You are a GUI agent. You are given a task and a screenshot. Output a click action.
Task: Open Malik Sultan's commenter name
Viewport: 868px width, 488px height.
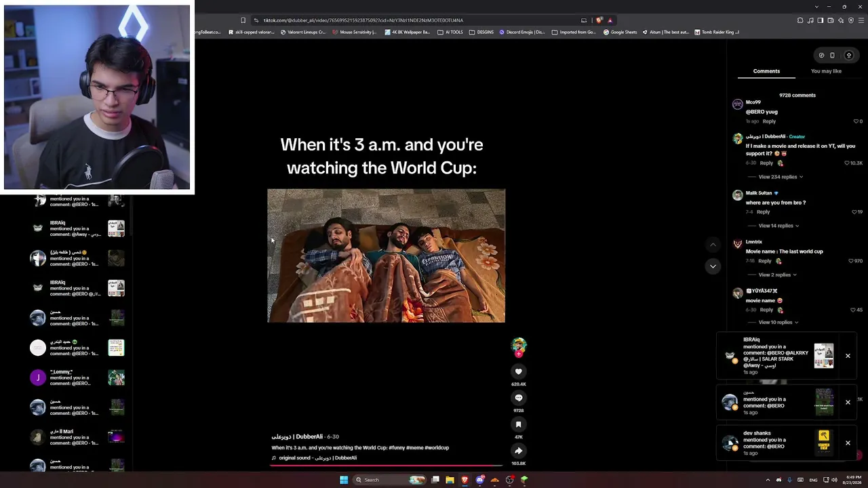click(x=759, y=193)
